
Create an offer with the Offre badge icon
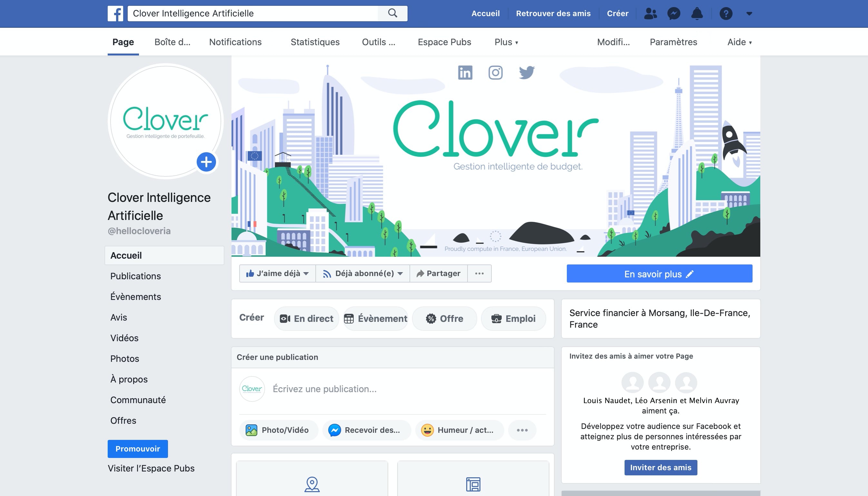[x=431, y=319]
